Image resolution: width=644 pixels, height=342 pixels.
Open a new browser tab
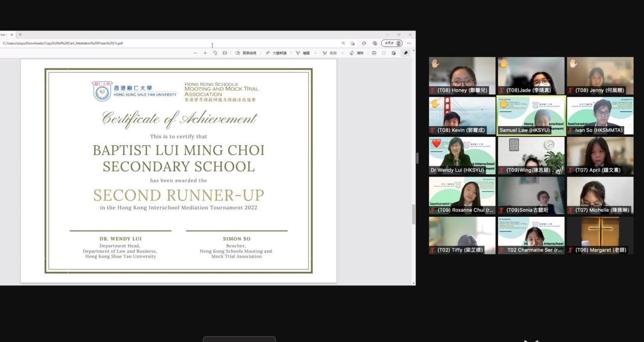(x=20, y=35)
